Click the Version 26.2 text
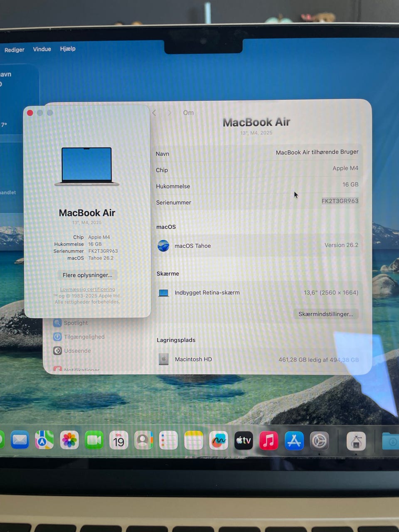The image size is (399, 532). [x=341, y=245]
